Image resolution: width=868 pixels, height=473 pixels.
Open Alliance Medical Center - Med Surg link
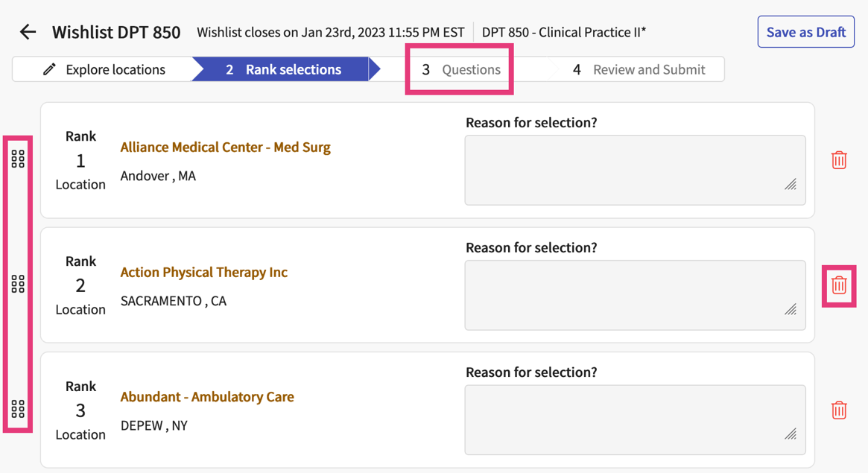[x=225, y=147]
